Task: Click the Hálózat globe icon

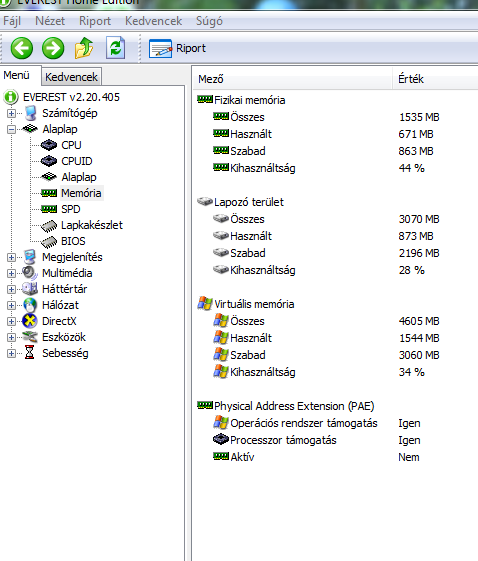Action: click(x=30, y=305)
